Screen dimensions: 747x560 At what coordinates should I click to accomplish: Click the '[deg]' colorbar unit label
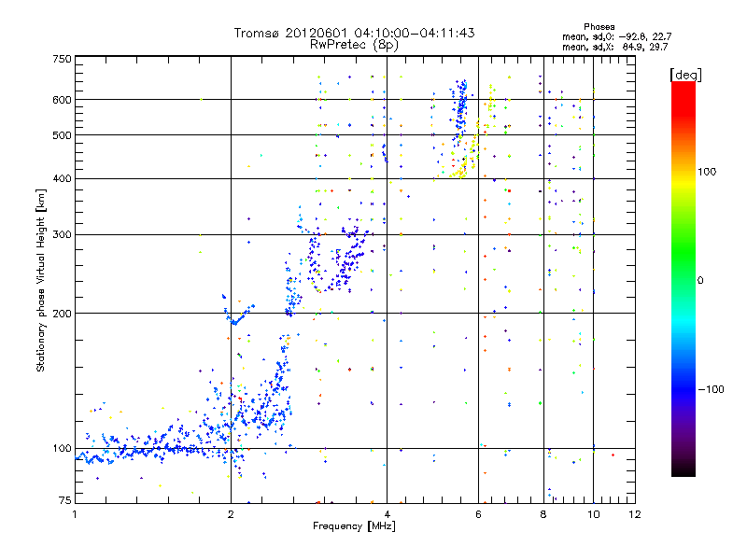pyautogui.click(x=685, y=75)
